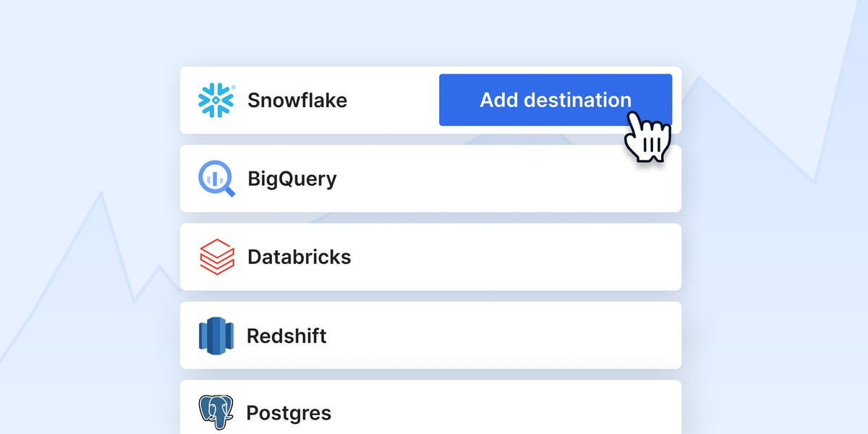Select the Postgres name label
The width and height of the screenshot is (868, 434).
coord(289,414)
